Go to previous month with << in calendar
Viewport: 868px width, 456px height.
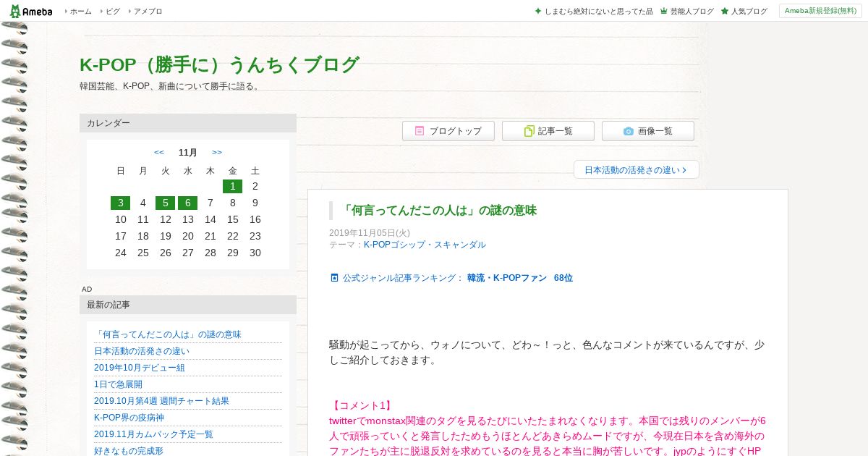click(159, 152)
